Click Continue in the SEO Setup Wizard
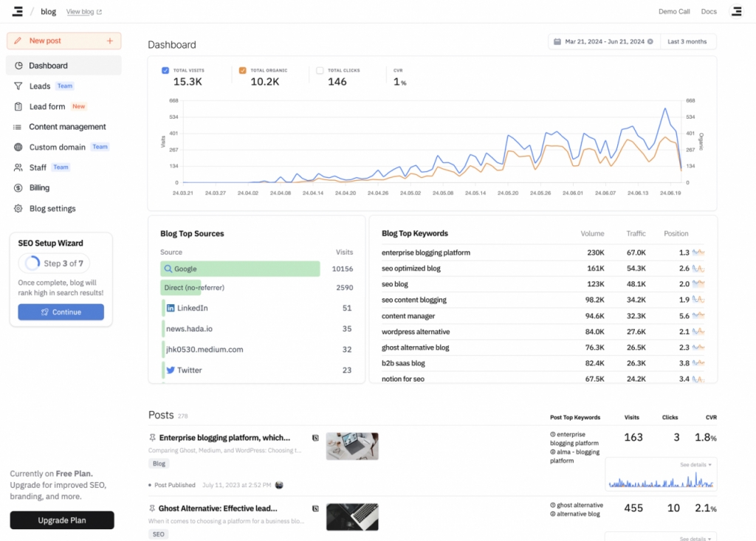756x541 pixels. point(61,312)
